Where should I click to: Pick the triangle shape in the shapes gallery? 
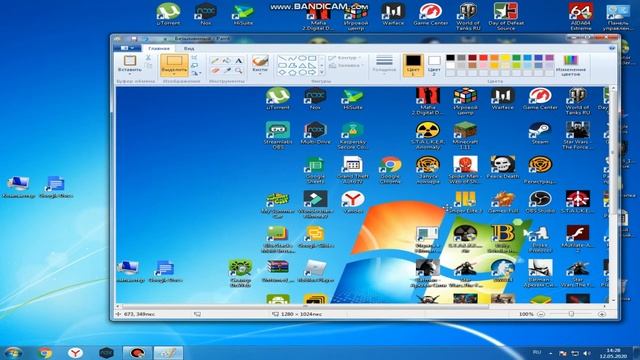click(x=302, y=66)
